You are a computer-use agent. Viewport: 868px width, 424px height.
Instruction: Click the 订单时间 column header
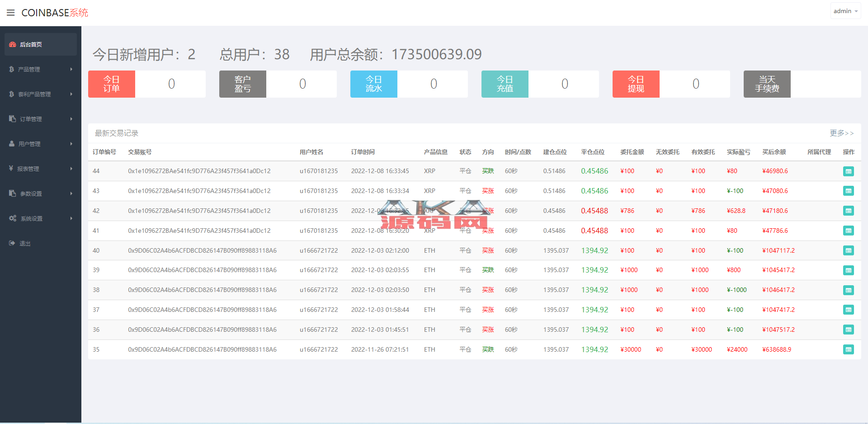[x=363, y=152]
